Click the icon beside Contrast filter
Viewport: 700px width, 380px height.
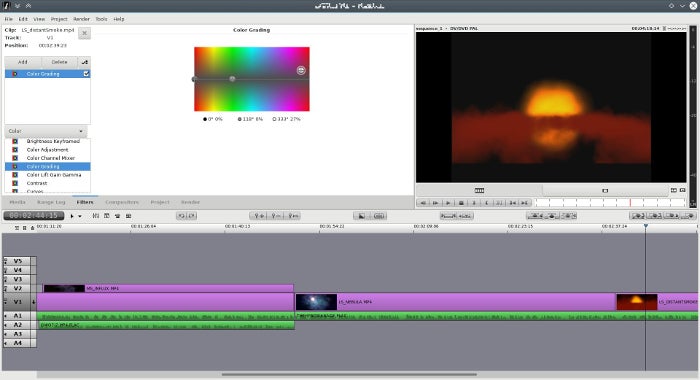click(15, 183)
